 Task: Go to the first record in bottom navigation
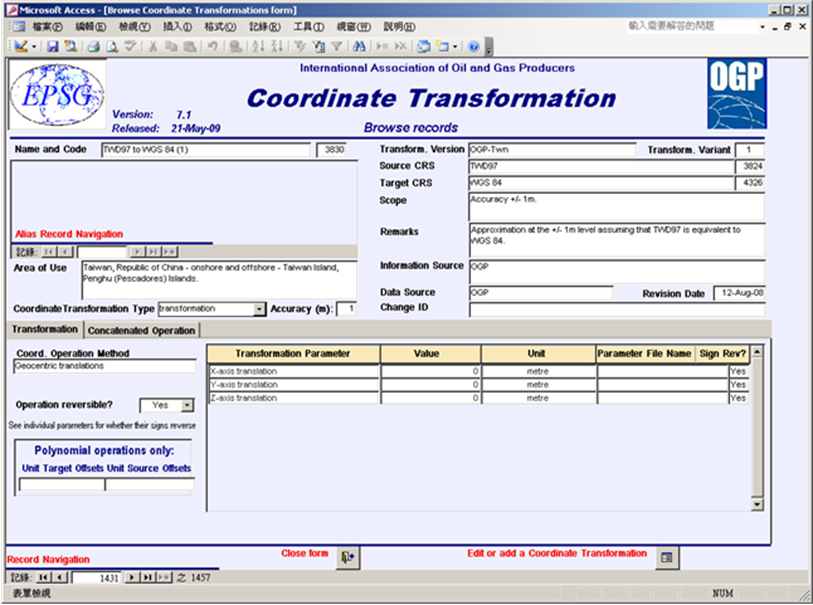click(44, 577)
